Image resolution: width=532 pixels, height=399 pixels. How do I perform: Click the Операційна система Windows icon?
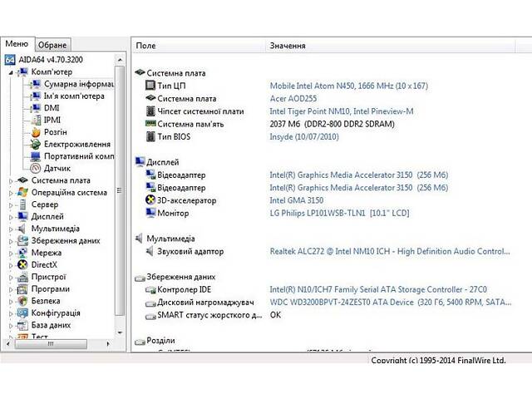pyautogui.click(x=22, y=192)
